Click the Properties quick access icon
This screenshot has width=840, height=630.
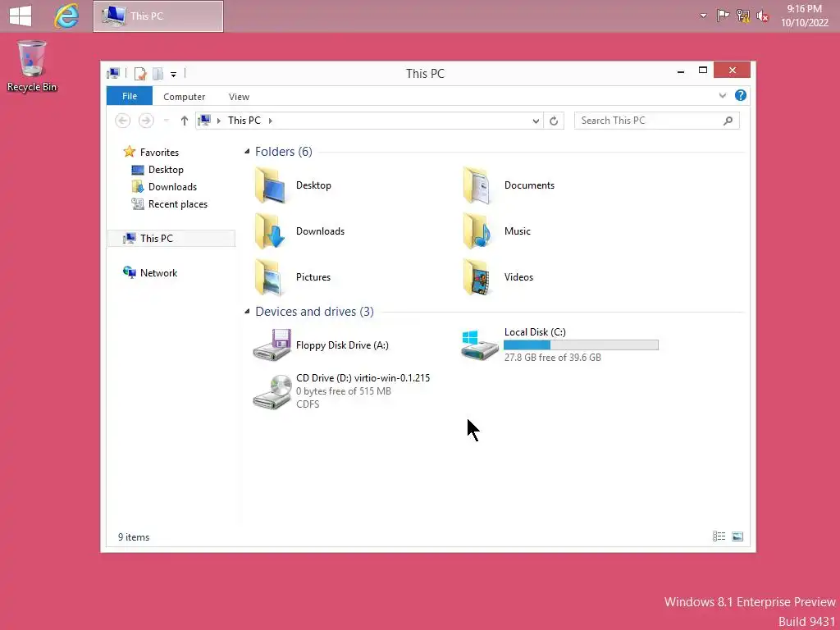coord(140,73)
